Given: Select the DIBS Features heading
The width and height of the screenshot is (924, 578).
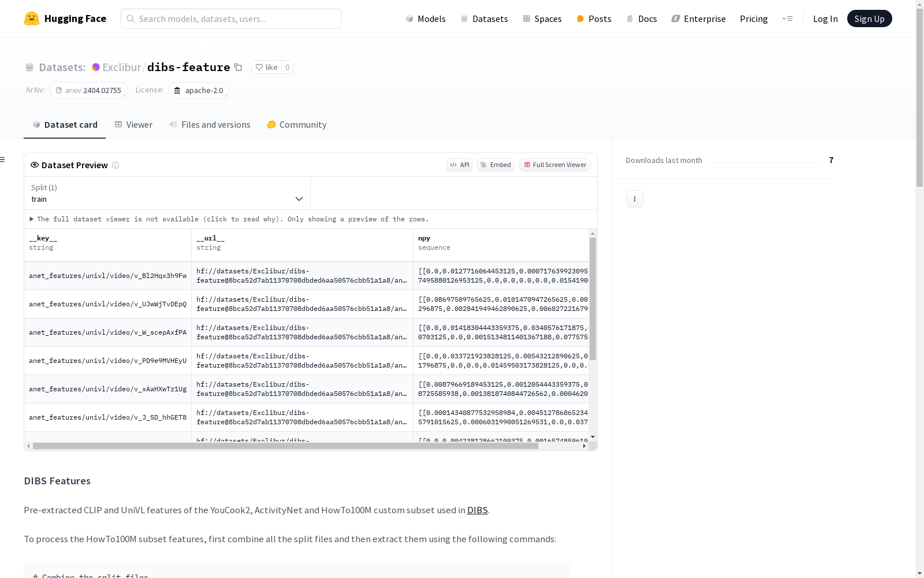Looking at the screenshot, I should click(x=57, y=481).
